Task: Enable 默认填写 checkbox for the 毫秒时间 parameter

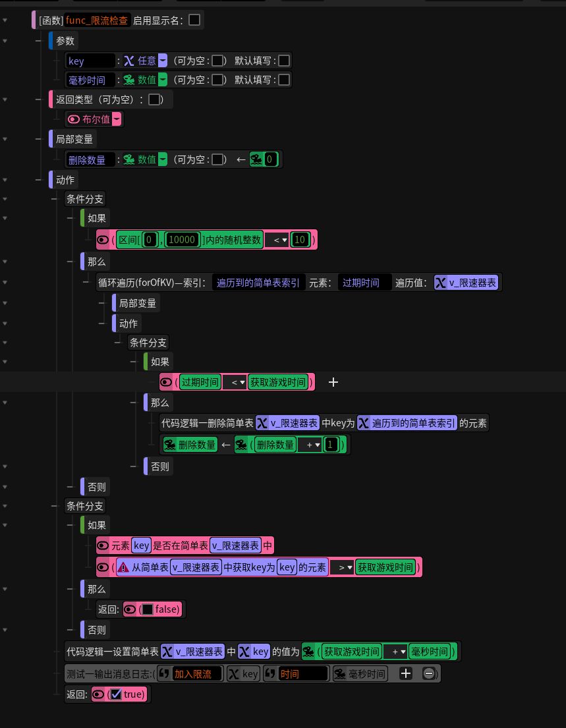Action: [283, 80]
